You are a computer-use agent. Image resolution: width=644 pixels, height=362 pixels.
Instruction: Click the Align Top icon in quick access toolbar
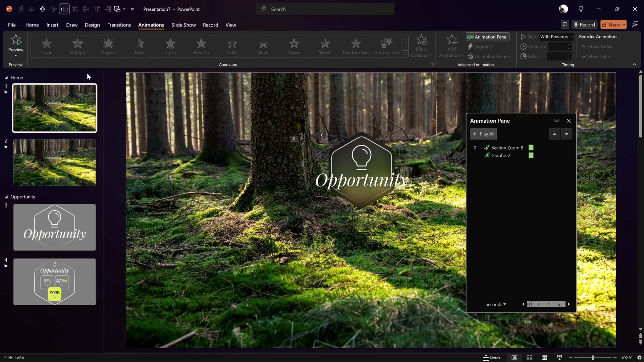tap(97, 9)
